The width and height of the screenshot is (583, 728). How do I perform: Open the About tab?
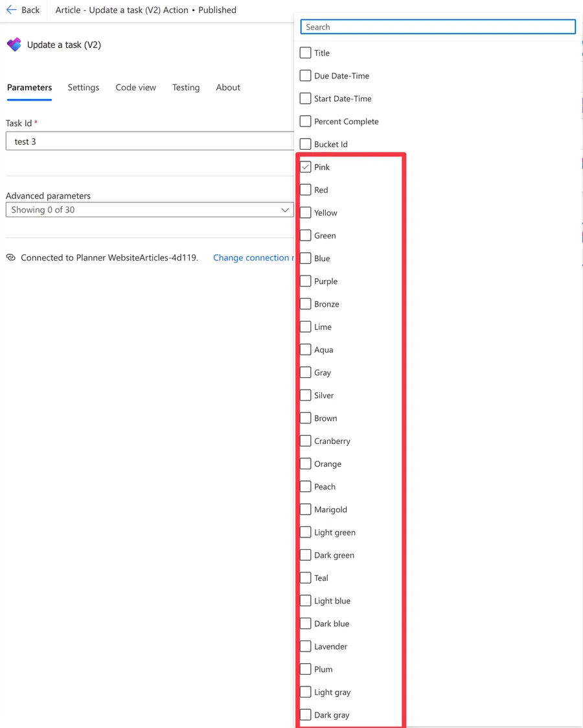click(228, 88)
